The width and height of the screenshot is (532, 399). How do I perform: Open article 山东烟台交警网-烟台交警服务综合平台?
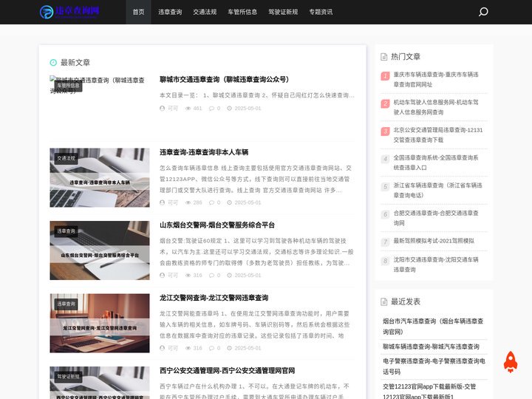217,225
